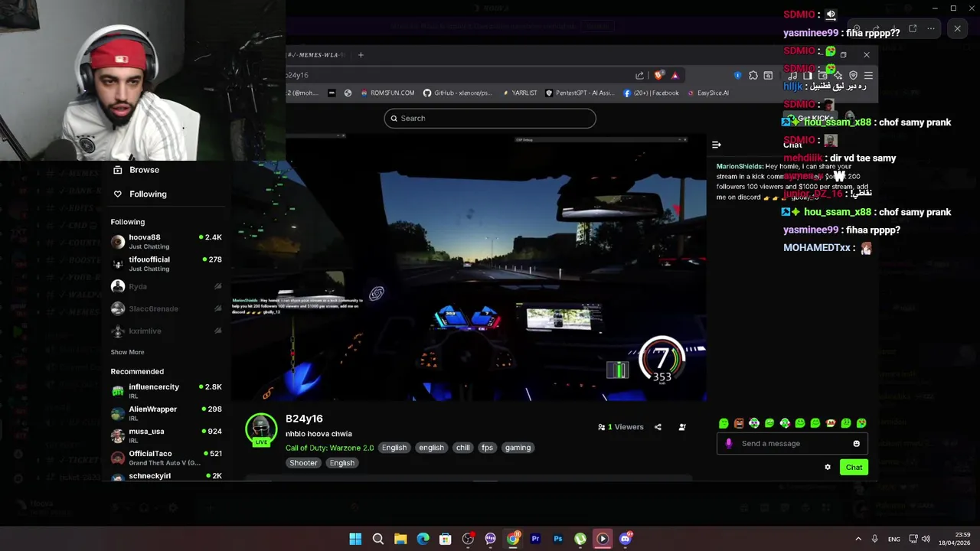Click the share icon beside the viewer count
980x551 pixels.
point(658,427)
